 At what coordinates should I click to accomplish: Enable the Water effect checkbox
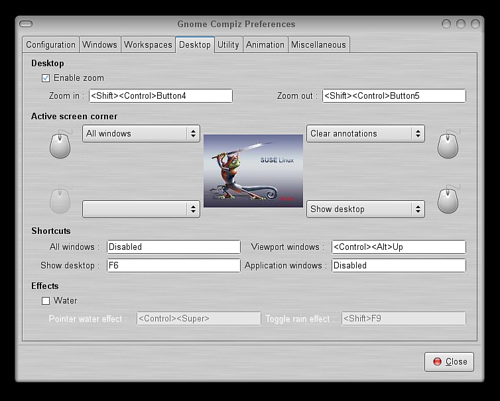coord(46,301)
